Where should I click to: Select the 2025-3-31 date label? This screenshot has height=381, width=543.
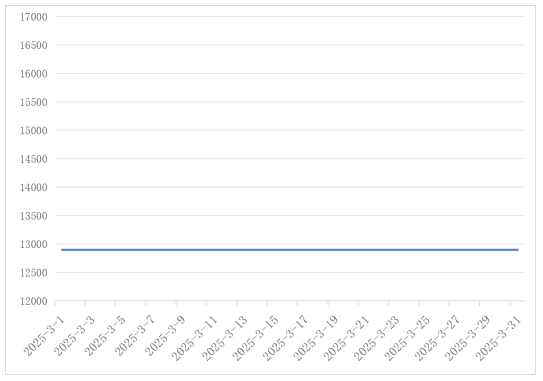[498, 338]
